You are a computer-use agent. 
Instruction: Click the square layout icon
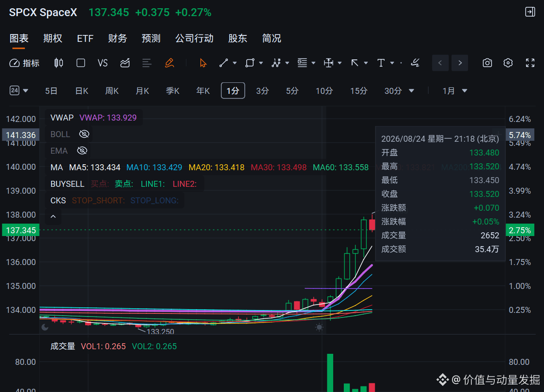pyautogui.click(x=81, y=63)
